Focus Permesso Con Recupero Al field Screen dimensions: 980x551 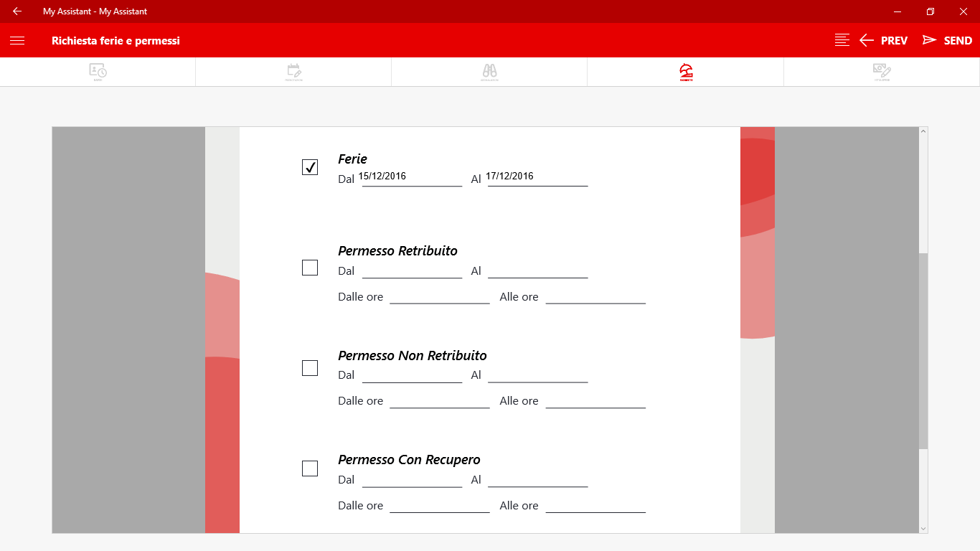click(x=538, y=479)
